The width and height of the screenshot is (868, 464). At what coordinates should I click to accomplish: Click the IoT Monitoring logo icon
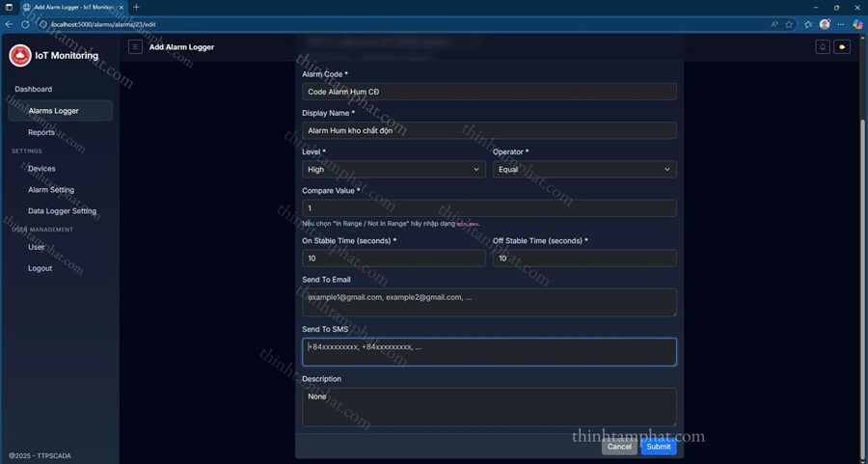click(19, 56)
